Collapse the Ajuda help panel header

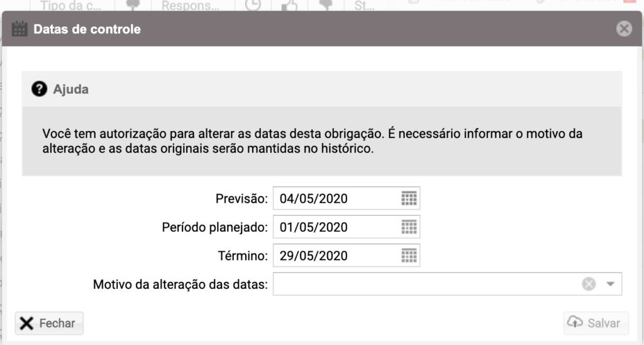click(x=321, y=89)
